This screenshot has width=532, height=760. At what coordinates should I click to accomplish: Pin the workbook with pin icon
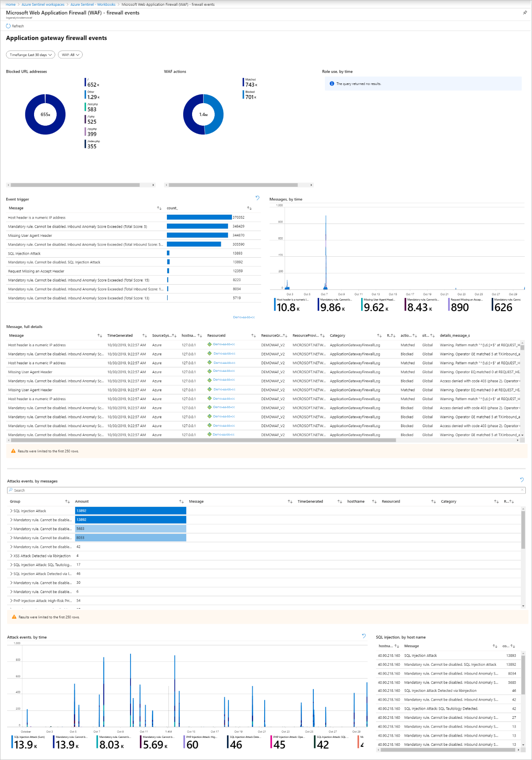(x=525, y=13)
